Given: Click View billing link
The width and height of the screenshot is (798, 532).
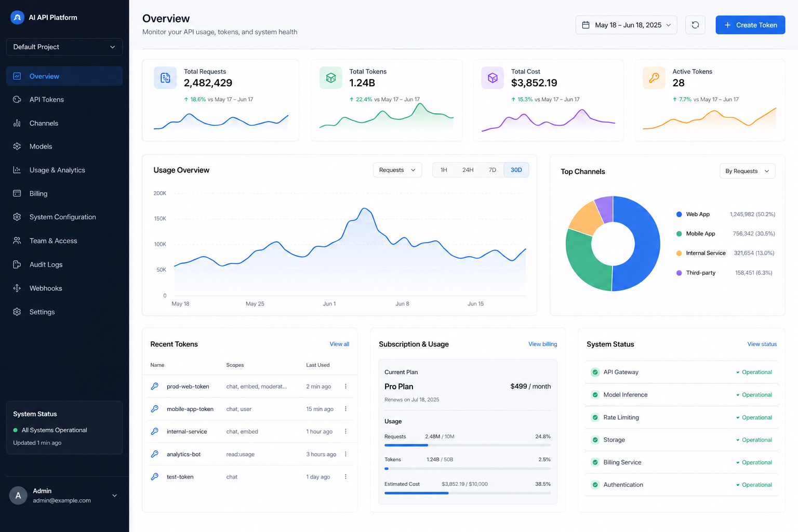Looking at the screenshot, I should 542,344.
